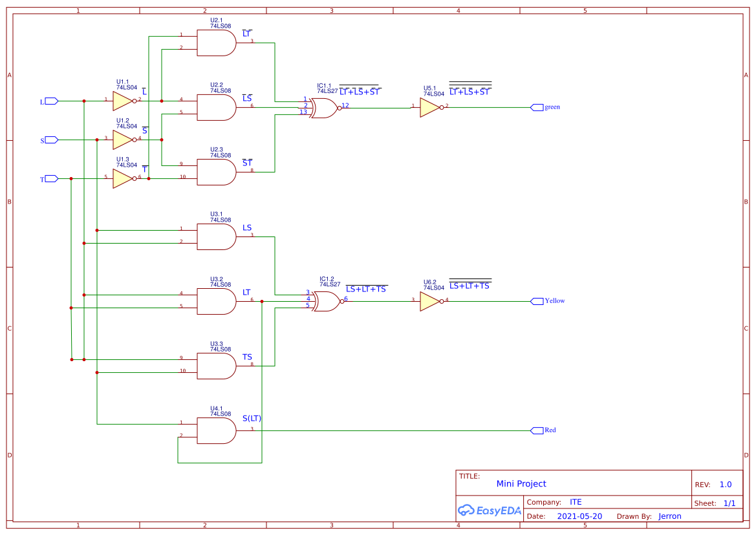
Task: Select 'LS+LT+TS' label next to IC1.2
Action: [x=367, y=288]
